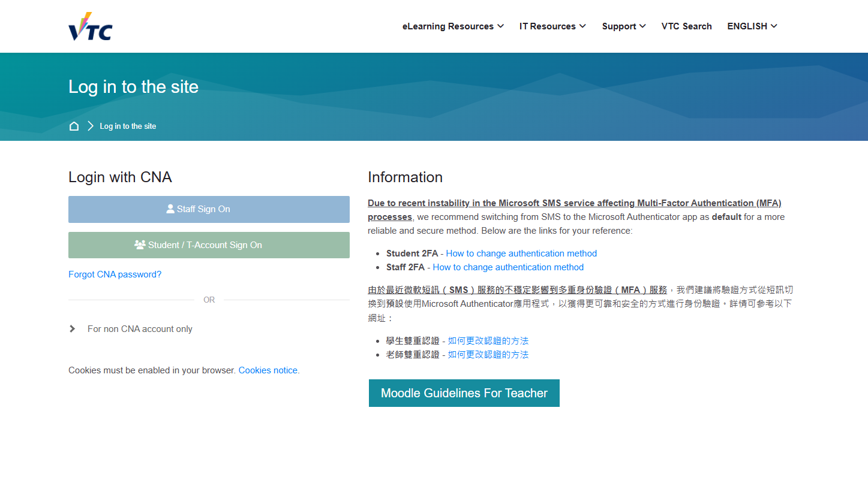The width and height of the screenshot is (868, 477).
Task: Open the eLearning Resources menu
Action: point(453,26)
